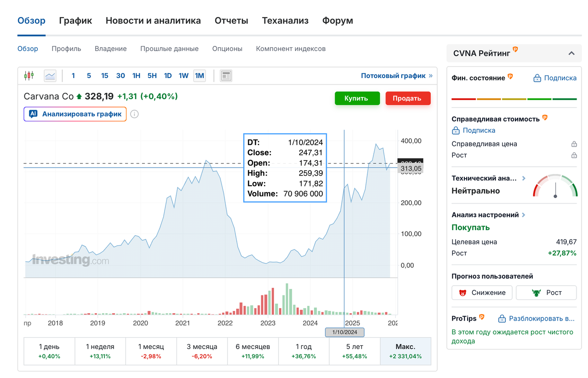588x378 pixels.
Task: Set chart interval to 5 minutes
Action: (x=89, y=76)
